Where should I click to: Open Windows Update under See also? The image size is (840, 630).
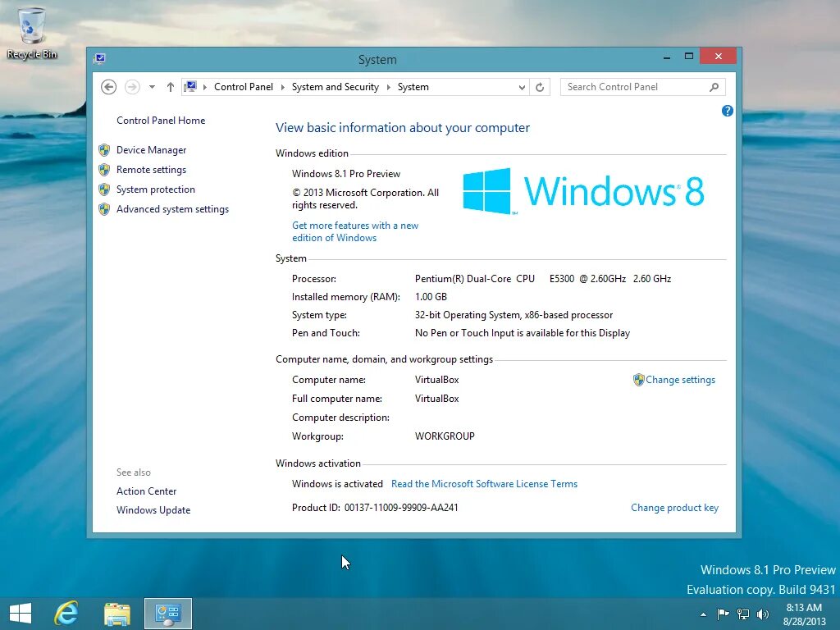pyautogui.click(x=153, y=510)
